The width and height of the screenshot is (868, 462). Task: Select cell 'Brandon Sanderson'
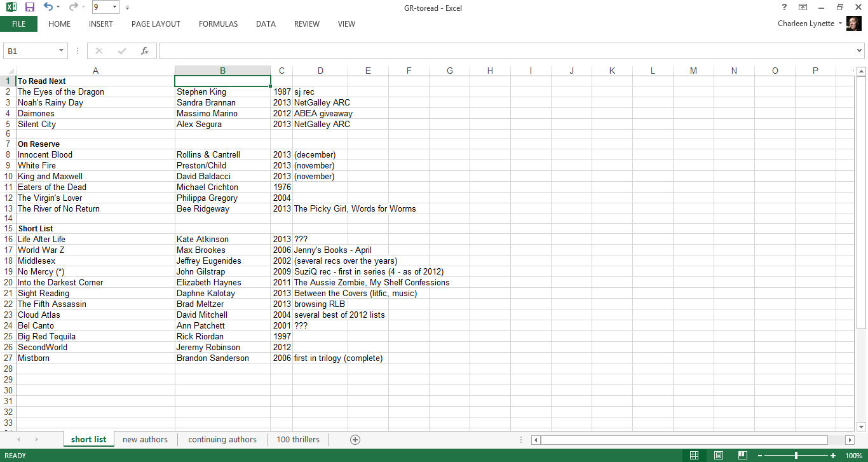click(x=222, y=358)
